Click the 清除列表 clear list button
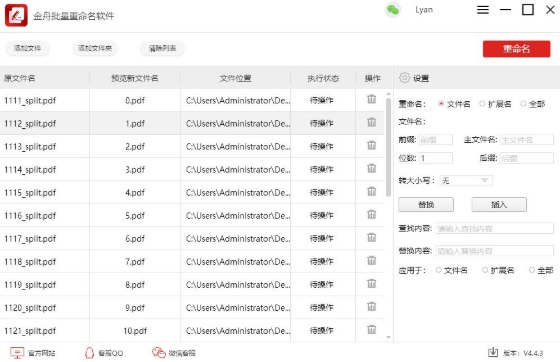560x362 pixels. click(x=162, y=48)
